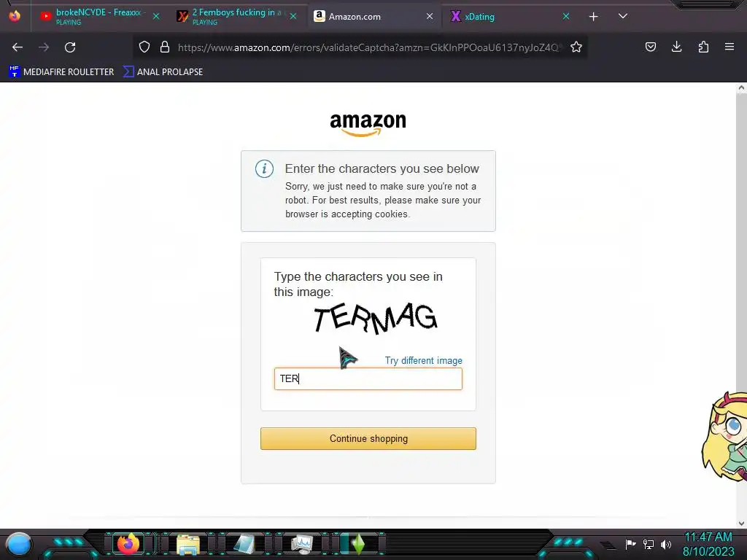Open the volume speaker icon in system tray

(x=666, y=544)
